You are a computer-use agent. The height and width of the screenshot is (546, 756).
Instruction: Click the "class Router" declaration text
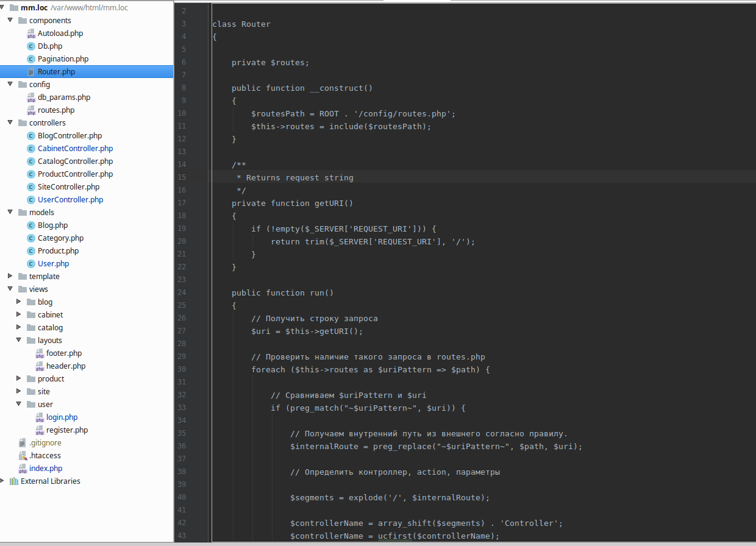pos(241,24)
